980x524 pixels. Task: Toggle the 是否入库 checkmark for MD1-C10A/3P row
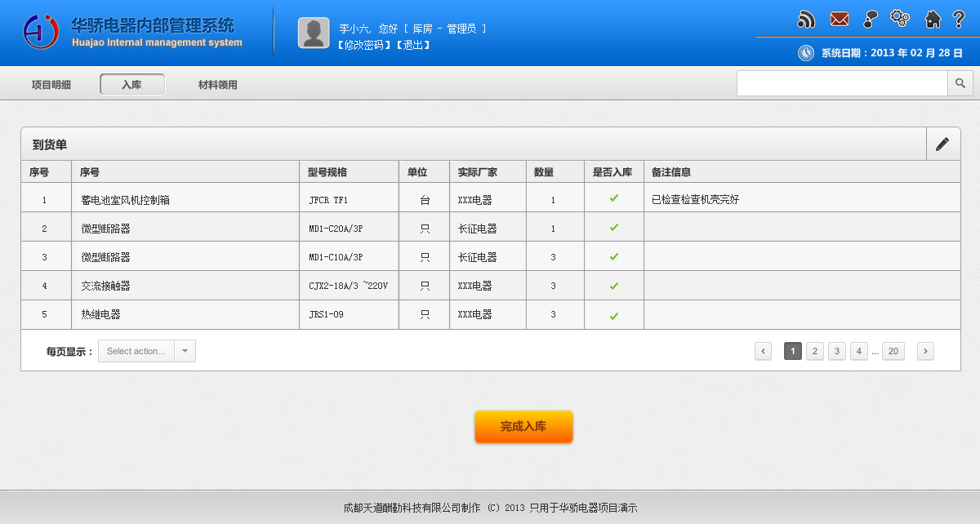[614, 257]
